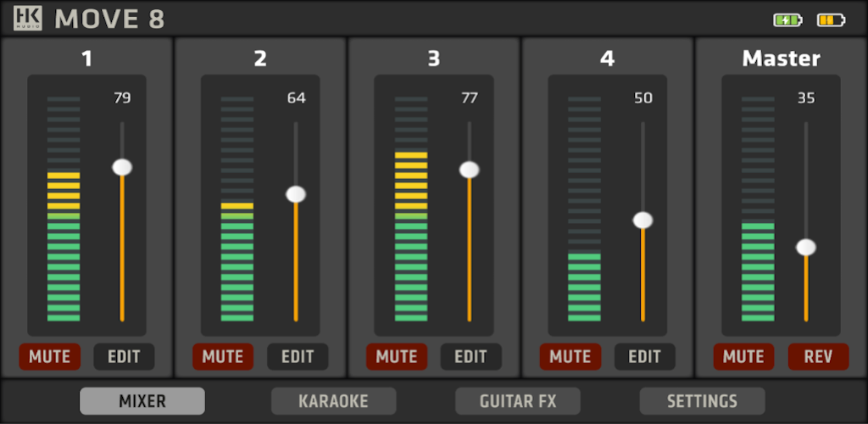Mute channel 2
868x424 pixels.
pos(223,357)
